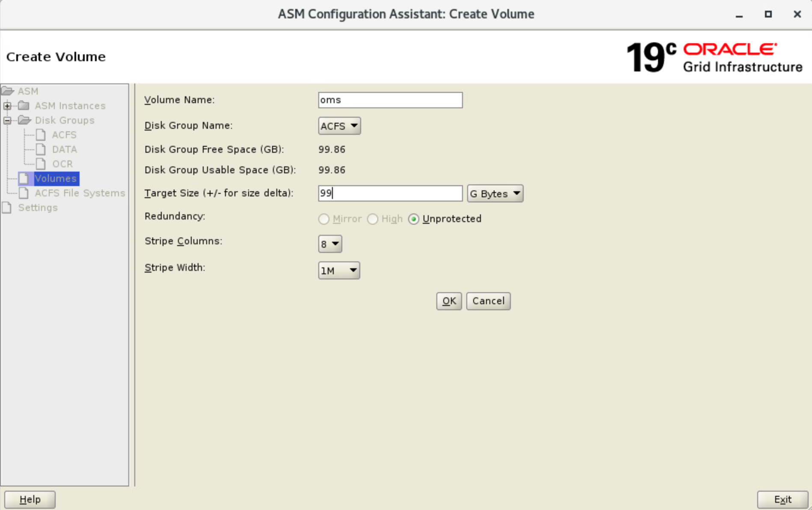This screenshot has width=812, height=510.
Task: Click the Disk Groups open folder icon
Action: point(24,120)
